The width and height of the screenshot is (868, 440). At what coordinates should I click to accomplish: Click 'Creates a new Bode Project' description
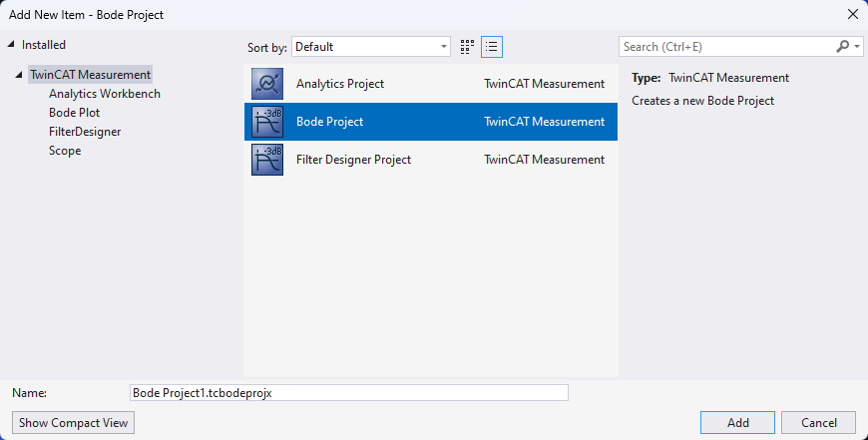tap(702, 101)
